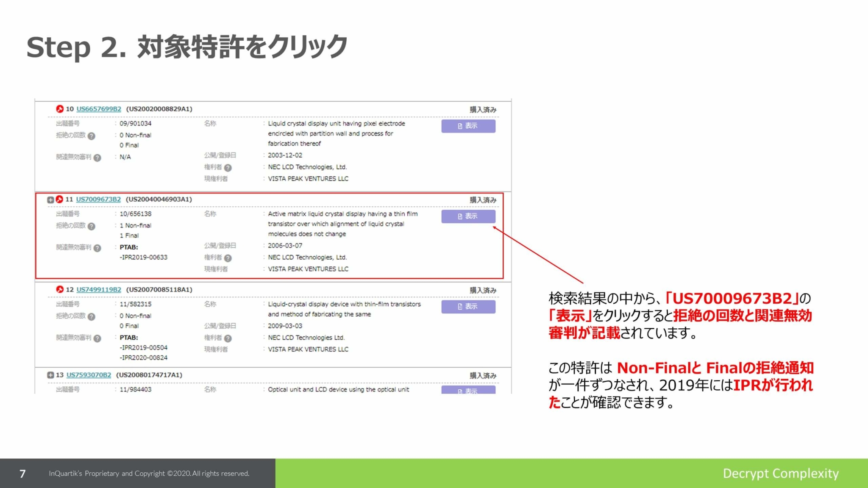Expand the plus icon on row 11
This screenshot has height=488, width=868.
[x=50, y=200]
